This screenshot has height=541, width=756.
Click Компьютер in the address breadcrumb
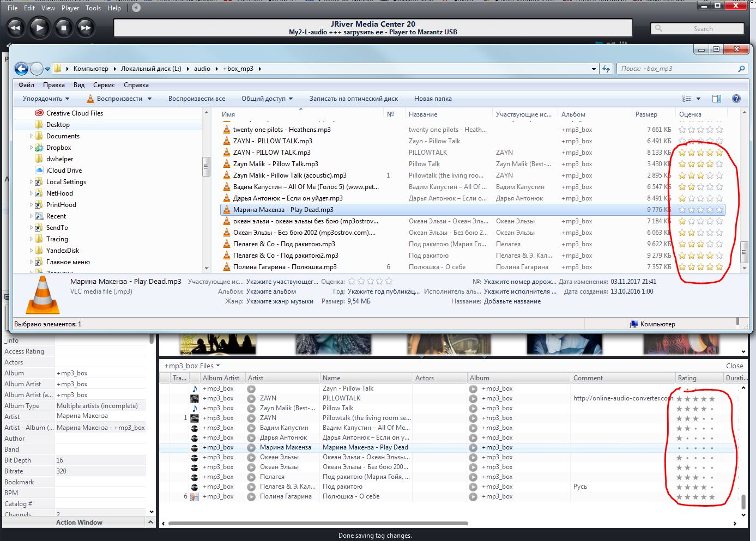pos(91,69)
